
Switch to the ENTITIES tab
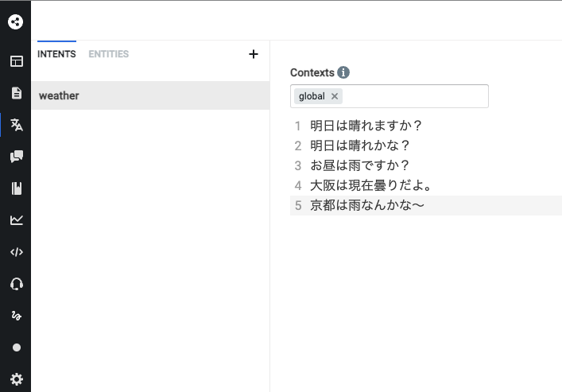coord(108,54)
